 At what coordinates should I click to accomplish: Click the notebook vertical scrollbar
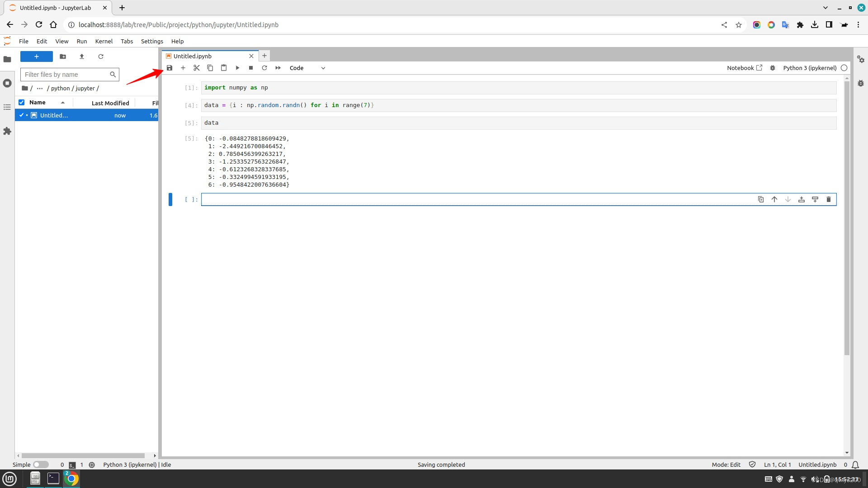[847, 219]
